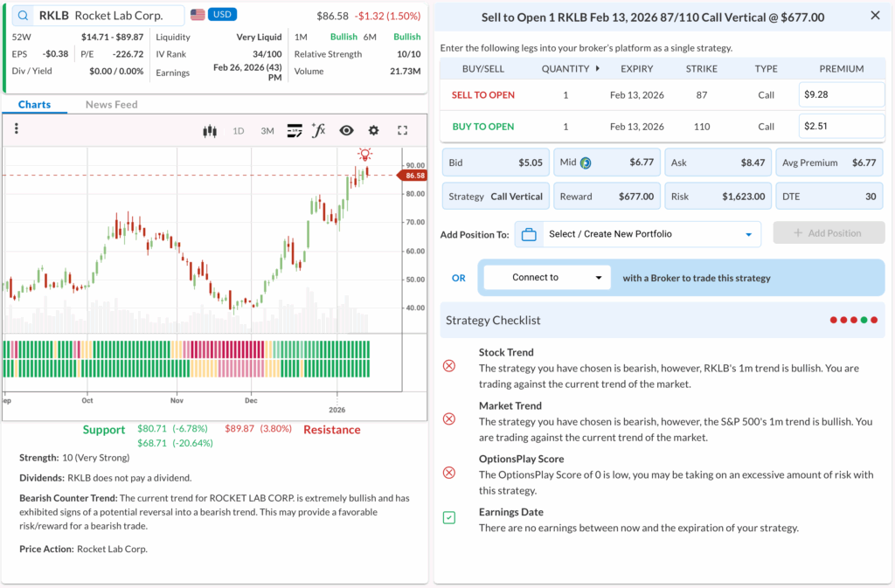The height and width of the screenshot is (588, 895).
Task: Open Select / Create New Portfolio dropdown
Action: [x=637, y=234]
